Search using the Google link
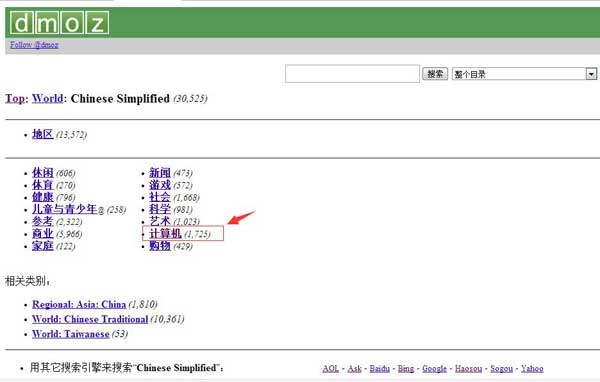This screenshot has width=600, height=382. [434, 369]
